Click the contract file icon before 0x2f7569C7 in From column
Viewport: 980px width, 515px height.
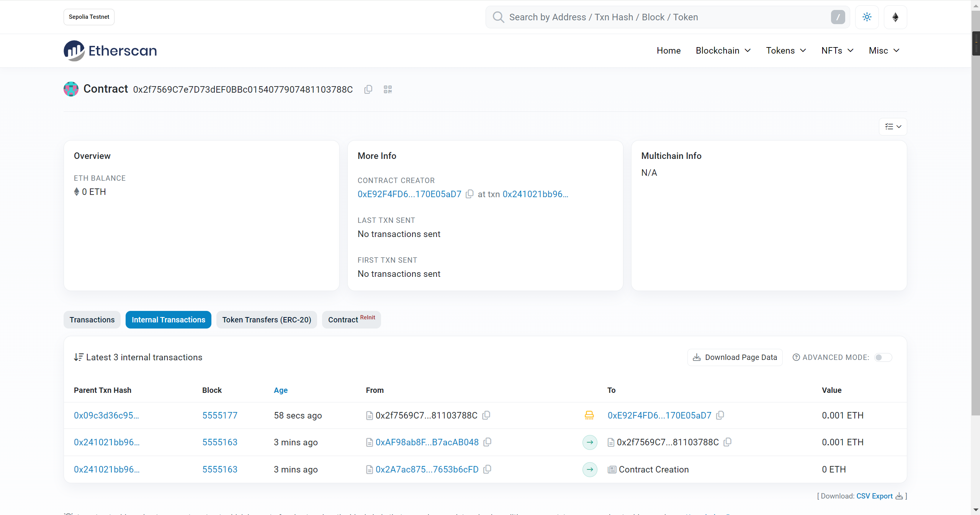click(370, 415)
